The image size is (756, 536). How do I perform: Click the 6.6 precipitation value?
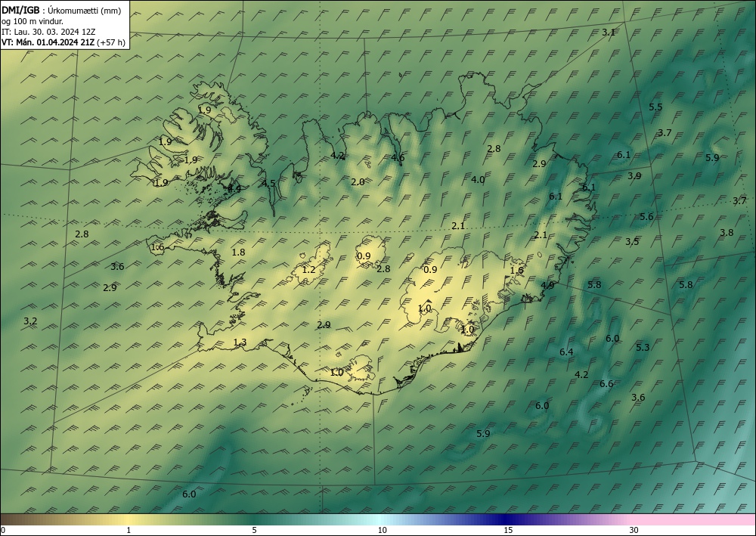[x=606, y=384]
